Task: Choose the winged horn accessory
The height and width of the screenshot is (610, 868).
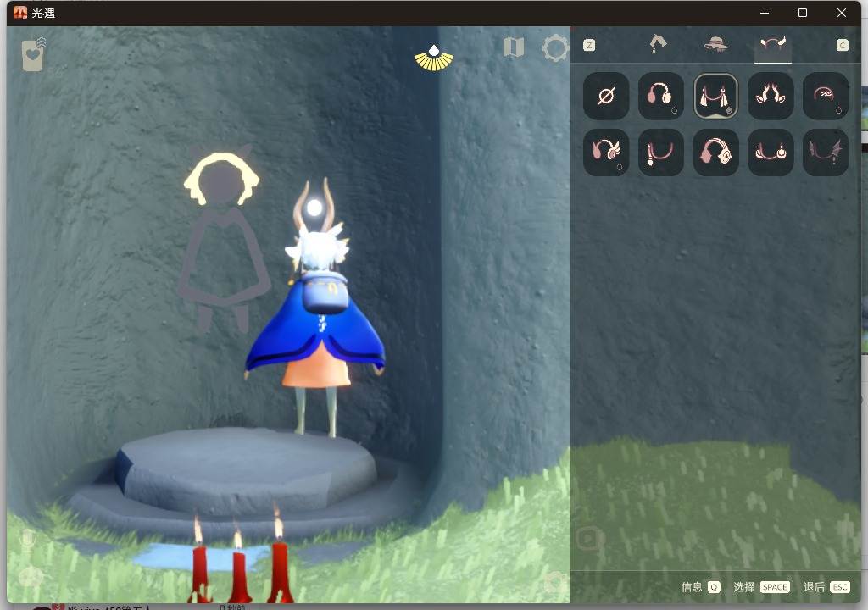Action: click(x=606, y=152)
